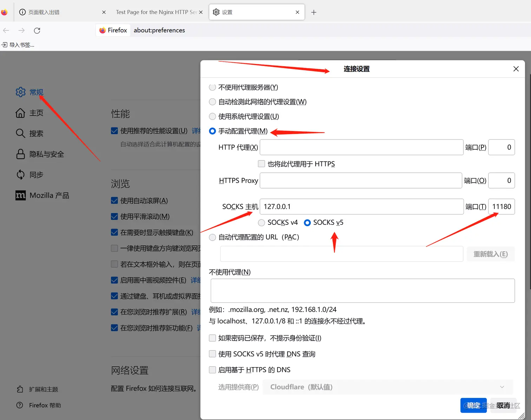Click the HTTP 代理 host field
531x420 pixels.
[361, 147]
